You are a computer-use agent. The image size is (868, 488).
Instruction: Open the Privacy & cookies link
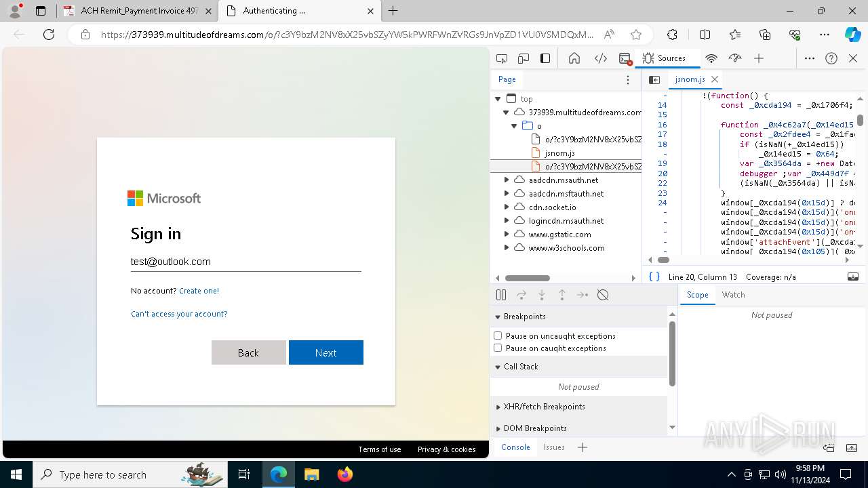coord(446,449)
